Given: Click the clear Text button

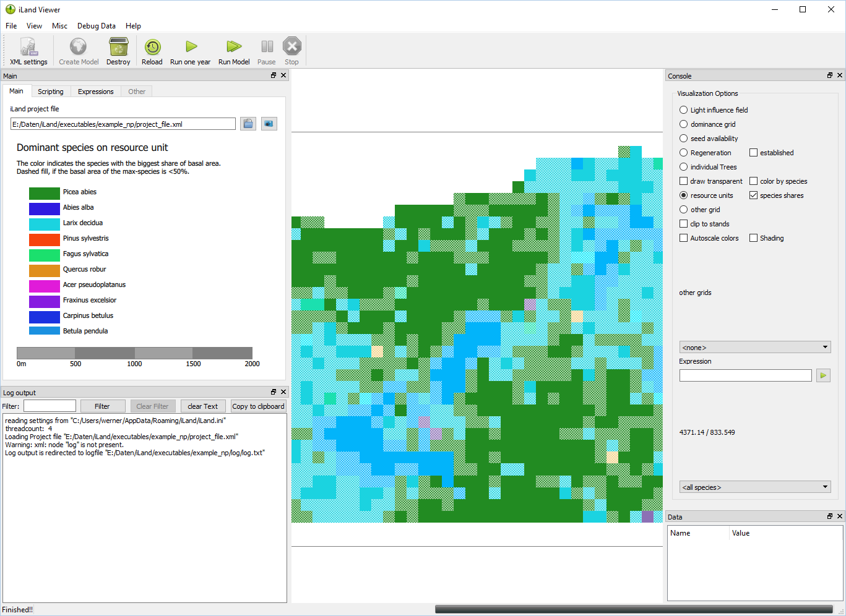Looking at the screenshot, I should (x=203, y=406).
